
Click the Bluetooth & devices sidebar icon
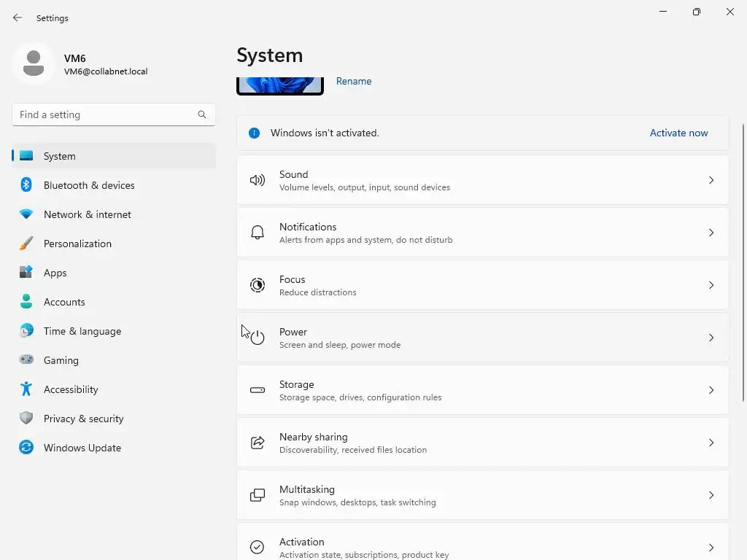pos(26,185)
